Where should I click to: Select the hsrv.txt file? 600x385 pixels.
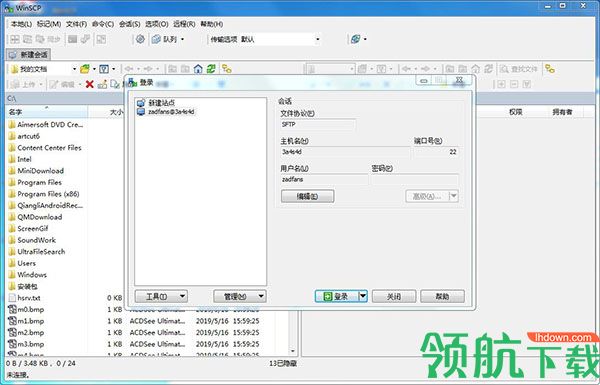pyautogui.click(x=24, y=298)
